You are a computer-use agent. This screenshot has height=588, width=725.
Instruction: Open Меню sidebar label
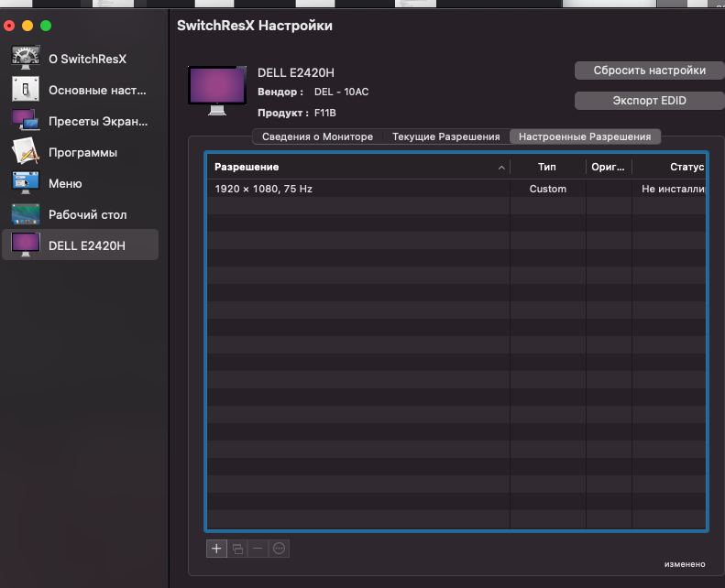click(65, 183)
